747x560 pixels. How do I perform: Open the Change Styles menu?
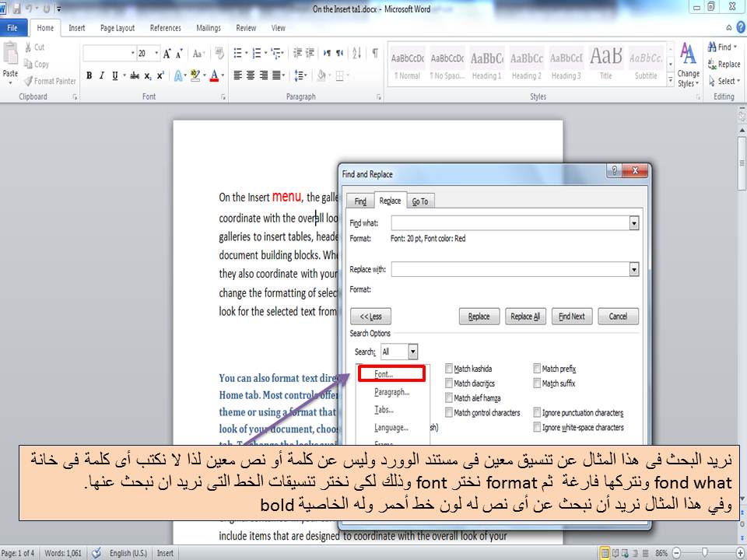click(x=689, y=65)
